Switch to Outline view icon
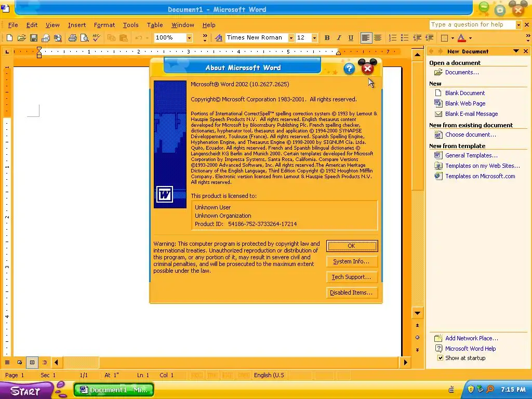Viewport: 532px width, 399px height. [x=45, y=362]
